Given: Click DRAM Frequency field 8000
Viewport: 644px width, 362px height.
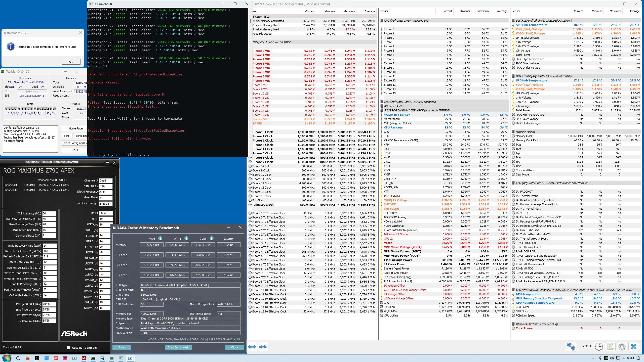Looking at the screenshot, I should click(x=106, y=192).
